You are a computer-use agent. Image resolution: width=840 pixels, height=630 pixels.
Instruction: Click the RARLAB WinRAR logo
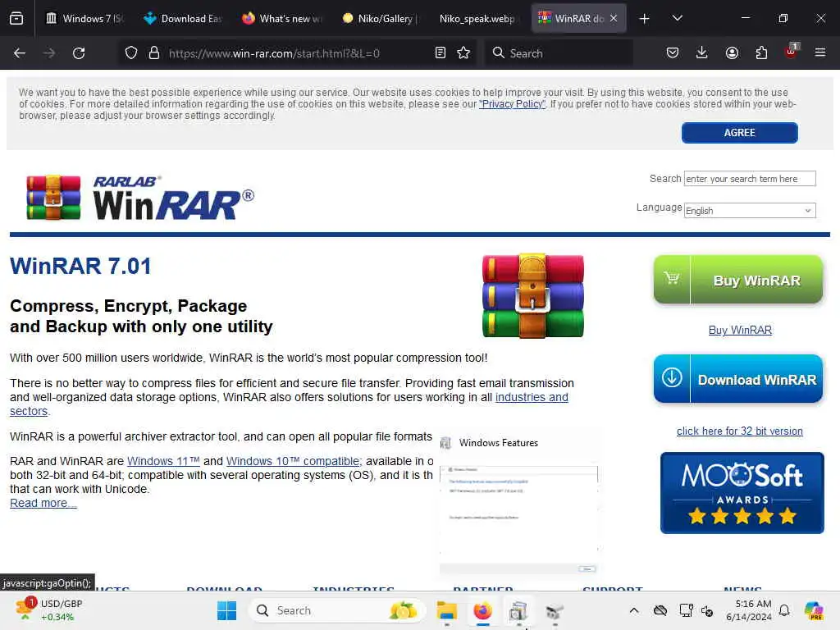140,198
